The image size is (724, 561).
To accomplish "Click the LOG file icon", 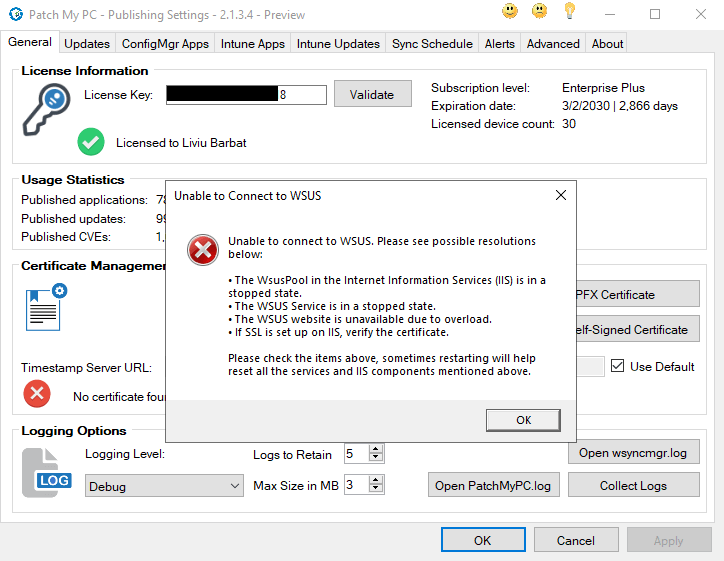I will tap(47, 473).
